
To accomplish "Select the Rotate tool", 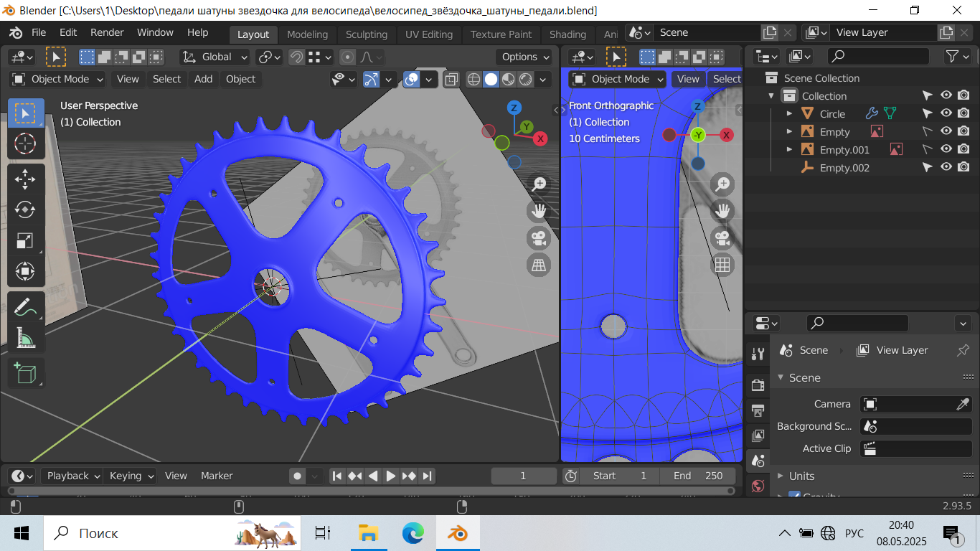I will tap(25, 209).
